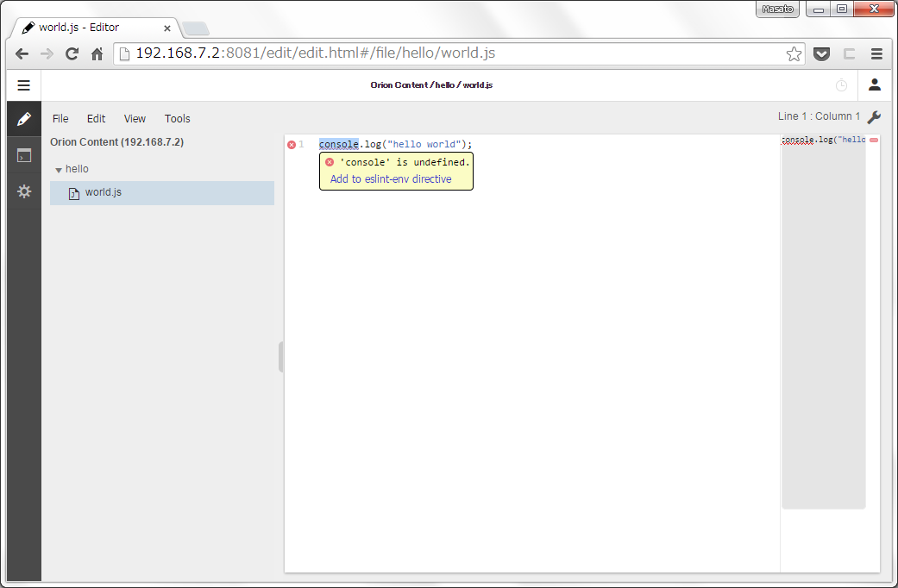
Task: Select world.js in the file navigator
Action: tap(104, 192)
